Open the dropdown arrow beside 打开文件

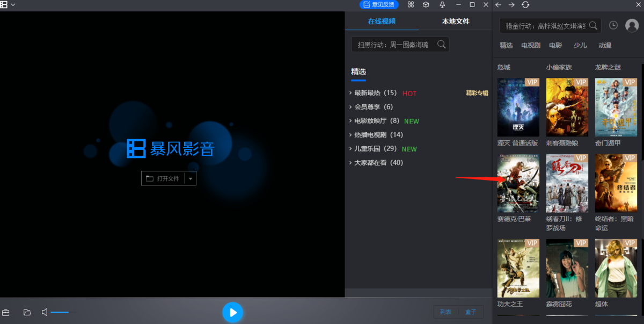(x=190, y=178)
